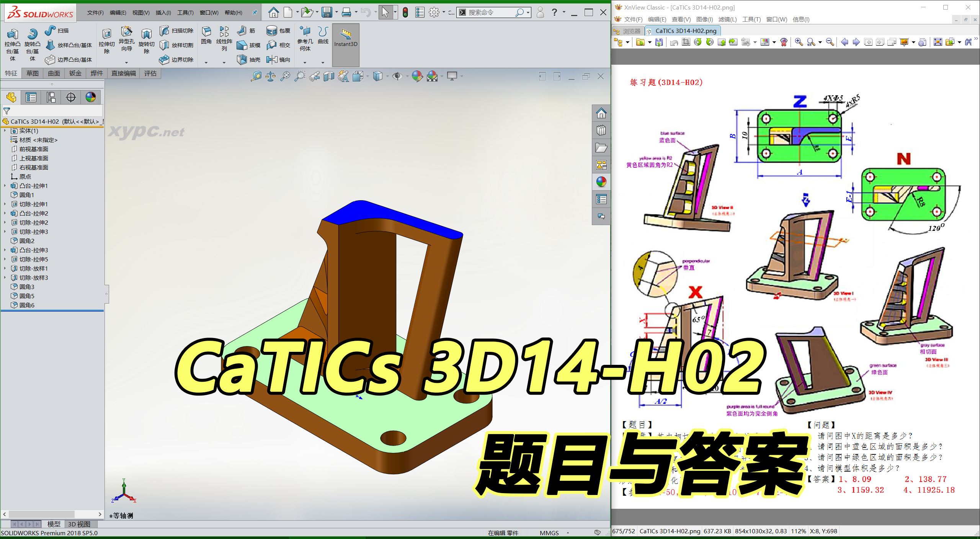
Task: Open the DisplayManager tab
Action: (91, 97)
